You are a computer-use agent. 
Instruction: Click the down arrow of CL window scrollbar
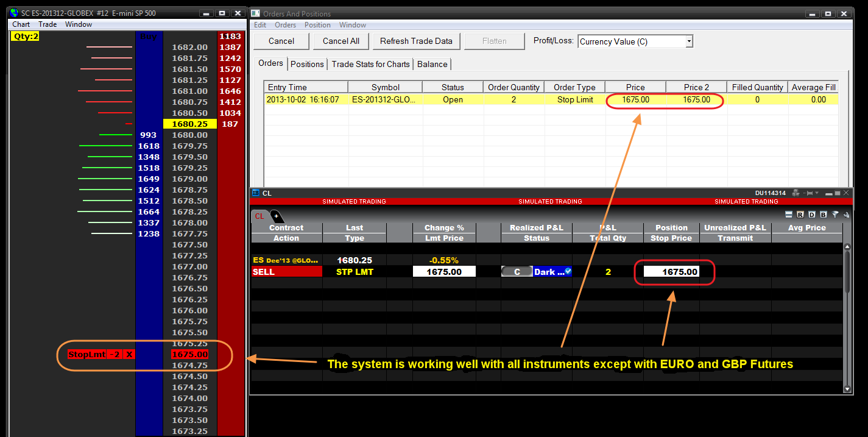[847, 388]
